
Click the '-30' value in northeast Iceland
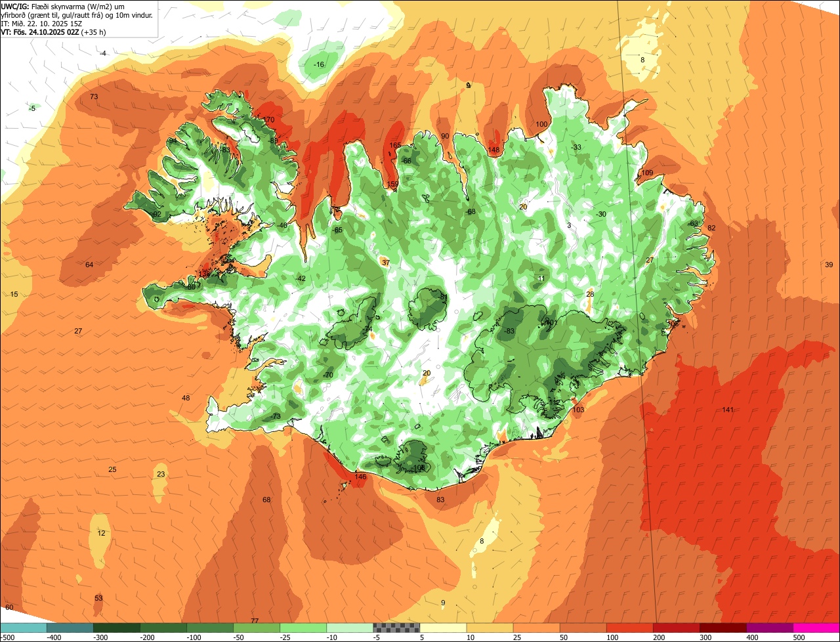600,214
